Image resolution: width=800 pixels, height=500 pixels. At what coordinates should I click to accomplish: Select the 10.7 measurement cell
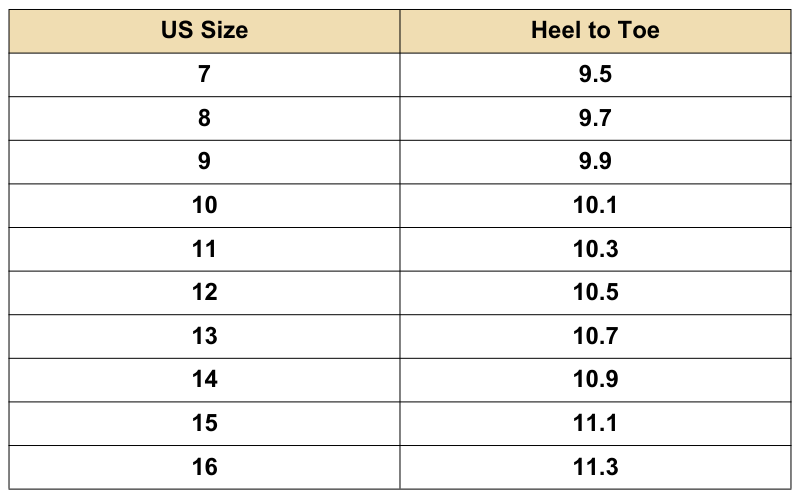click(595, 335)
